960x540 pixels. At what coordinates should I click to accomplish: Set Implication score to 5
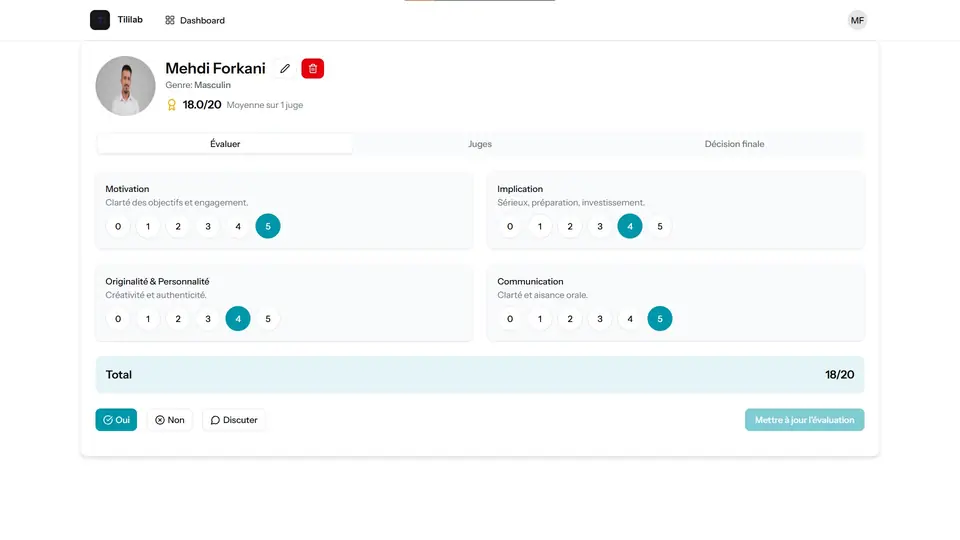coord(660,227)
